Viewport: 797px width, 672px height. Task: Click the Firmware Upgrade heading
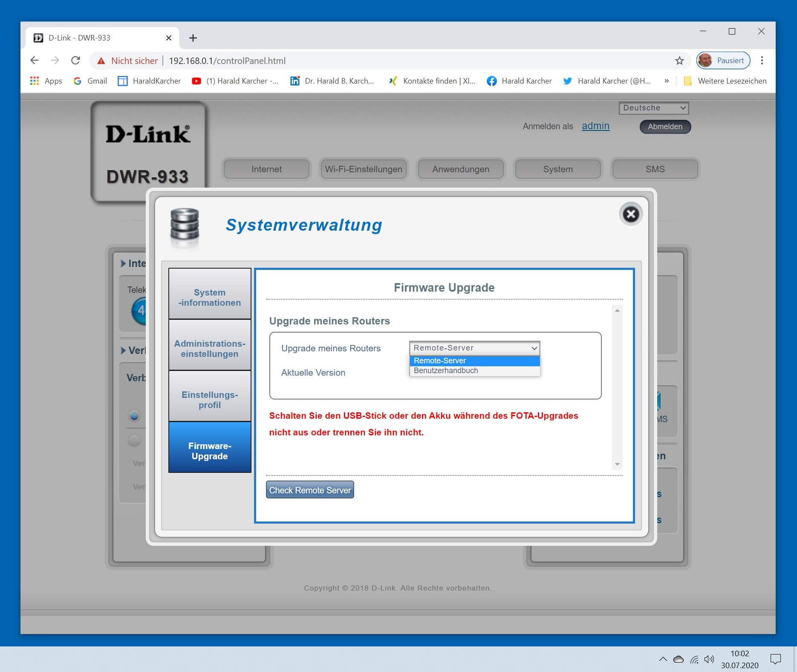point(444,288)
